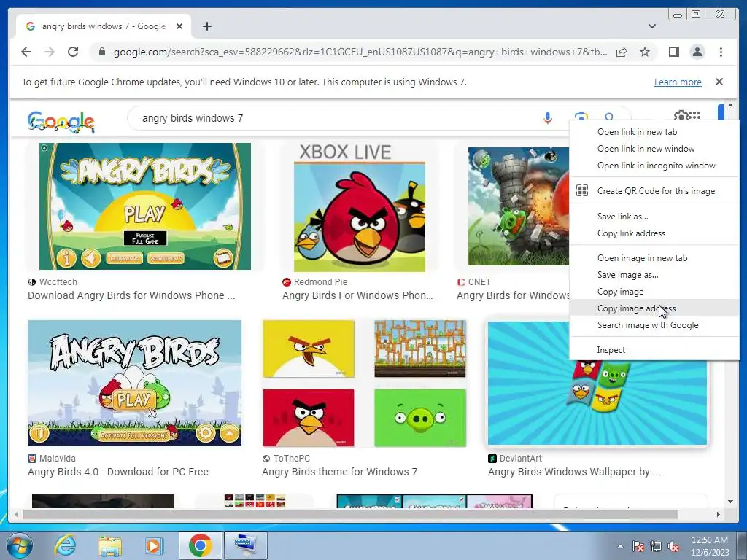Go to Google home via logo

61,122
